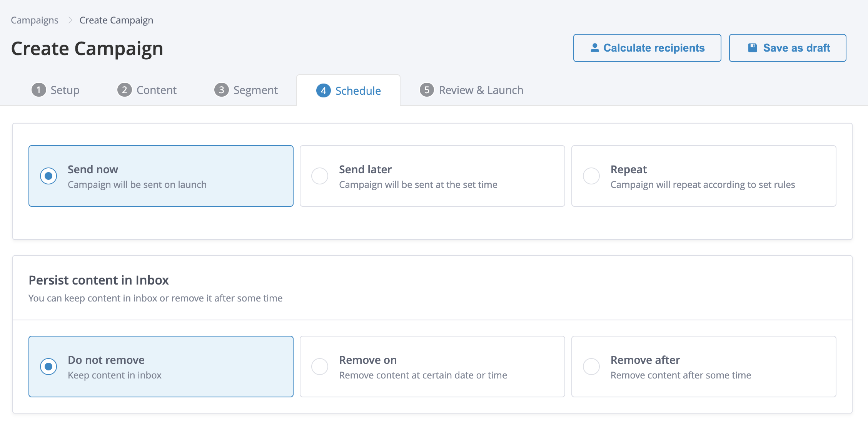Click the step 1 circle icon
This screenshot has height=422, width=868.
coord(38,90)
